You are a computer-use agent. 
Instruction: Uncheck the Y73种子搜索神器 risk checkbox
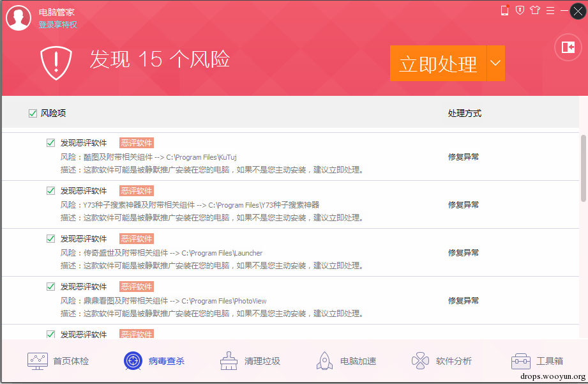click(x=50, y=190)
